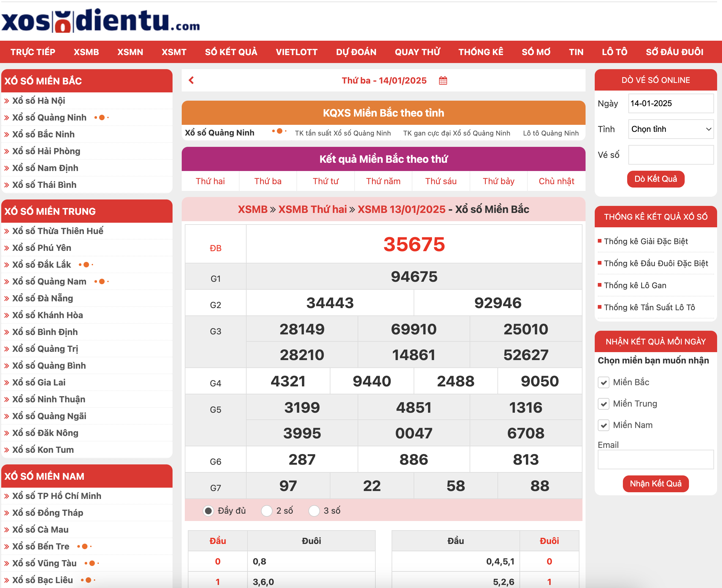Open TK tần suất Xổ số Quảng Ninh

343,133
